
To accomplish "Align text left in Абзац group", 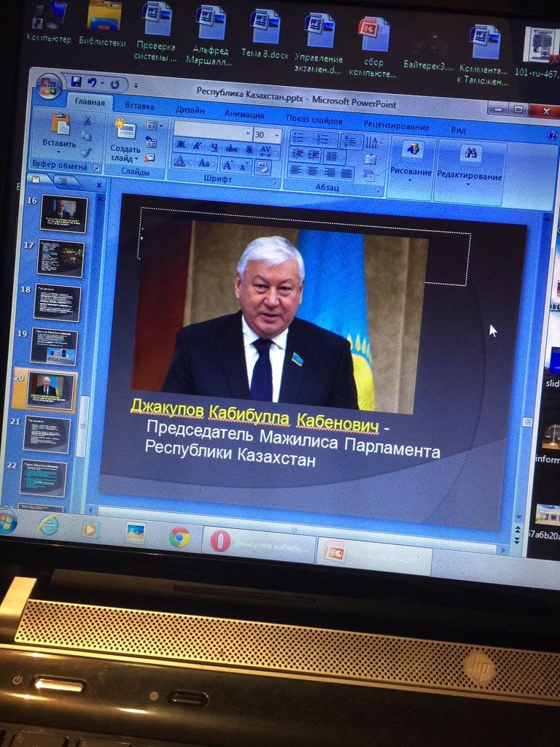I will click(x=296, y=169).
